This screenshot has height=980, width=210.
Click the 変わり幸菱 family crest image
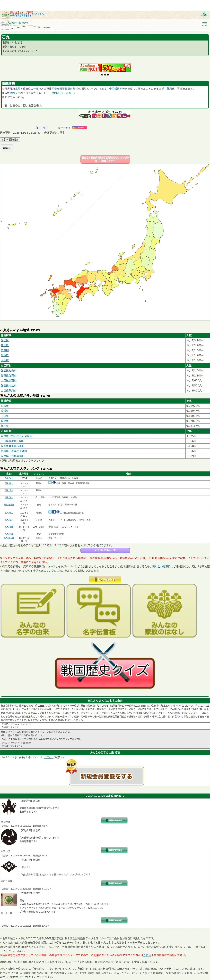tap(9, 866)
